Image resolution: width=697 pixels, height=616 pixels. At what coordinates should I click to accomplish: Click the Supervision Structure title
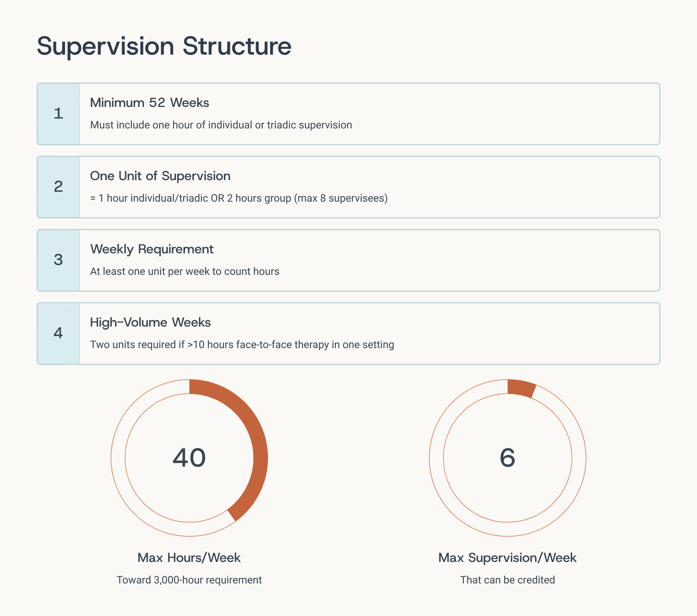[164, 46]
